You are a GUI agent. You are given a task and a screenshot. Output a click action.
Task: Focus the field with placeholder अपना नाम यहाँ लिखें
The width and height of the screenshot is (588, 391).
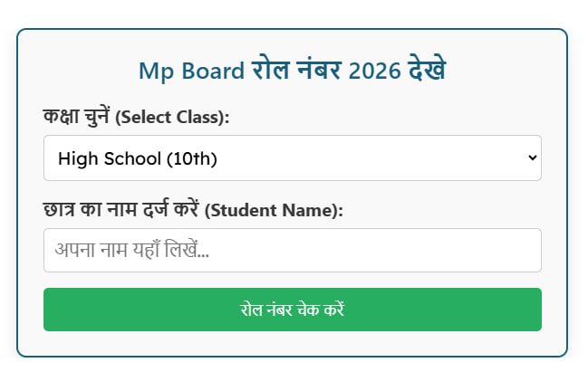[x=292, y=250]
